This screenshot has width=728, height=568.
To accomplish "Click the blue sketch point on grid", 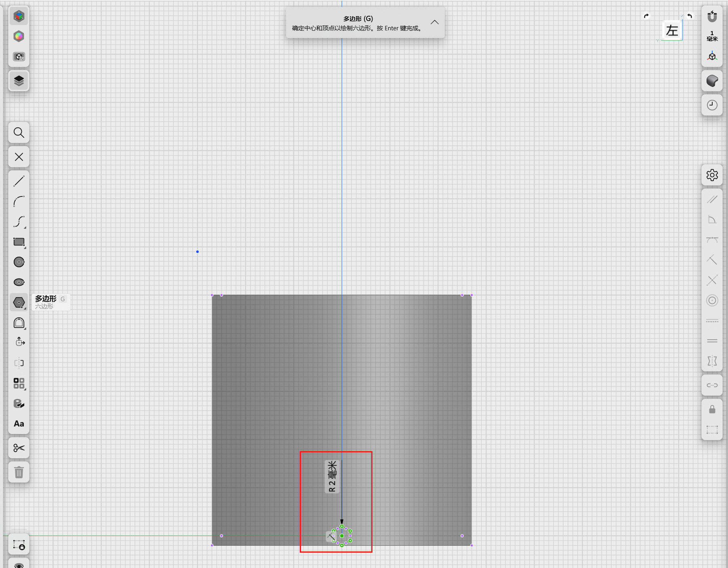I will click(198, 251).
